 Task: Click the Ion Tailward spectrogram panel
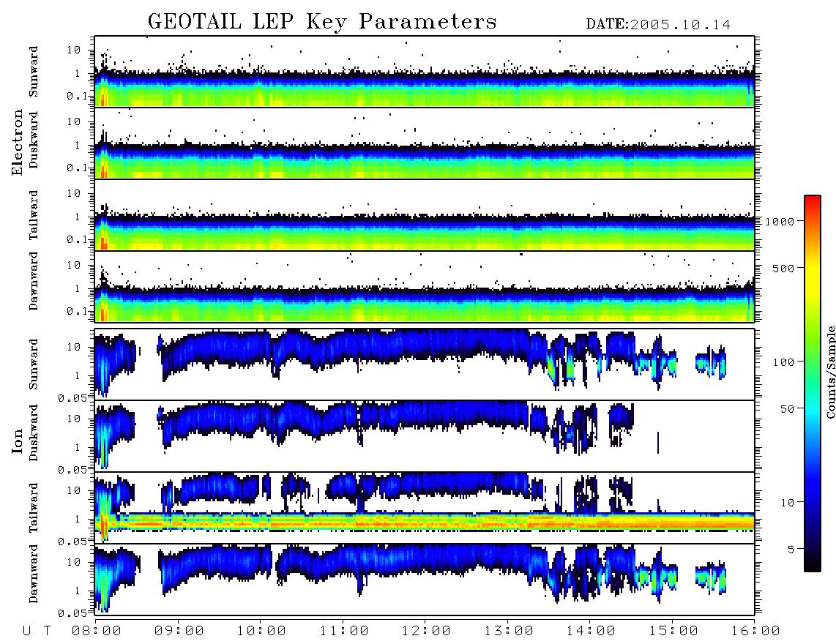pos(425,508)
